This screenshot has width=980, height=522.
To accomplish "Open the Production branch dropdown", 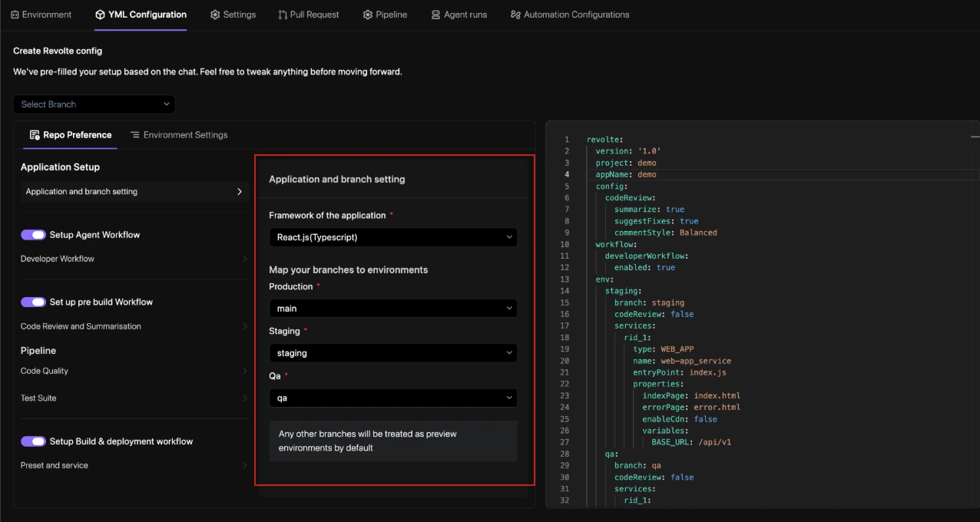I will click(393, 309).
